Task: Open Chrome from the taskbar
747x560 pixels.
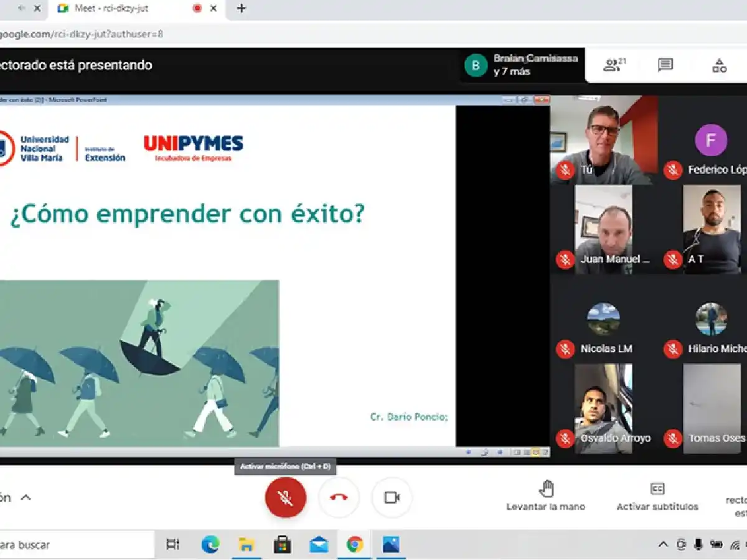Action: click(355, 545)
